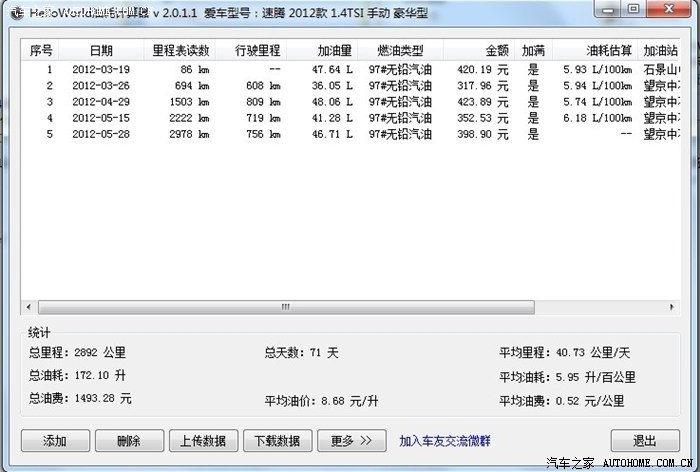
Task: Click the 总里程 2892 公里 statistic
Action: 77,352
